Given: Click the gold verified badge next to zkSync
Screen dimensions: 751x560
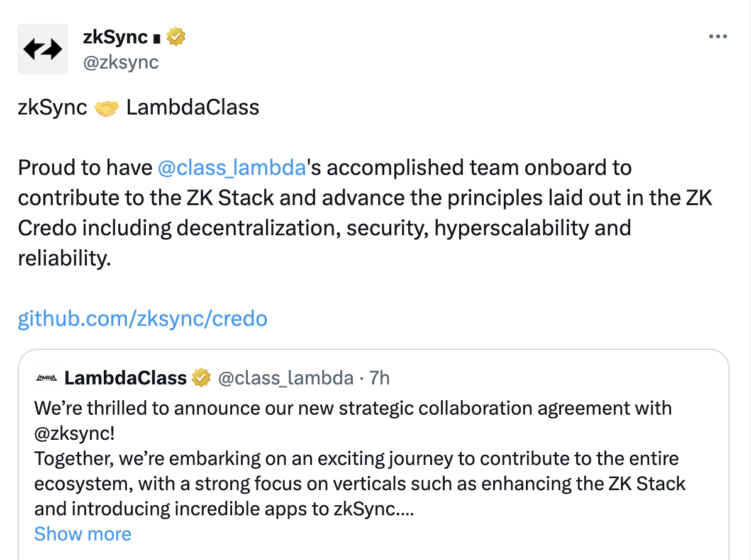Looking at the screenshot, I should [x=176, y=38].
